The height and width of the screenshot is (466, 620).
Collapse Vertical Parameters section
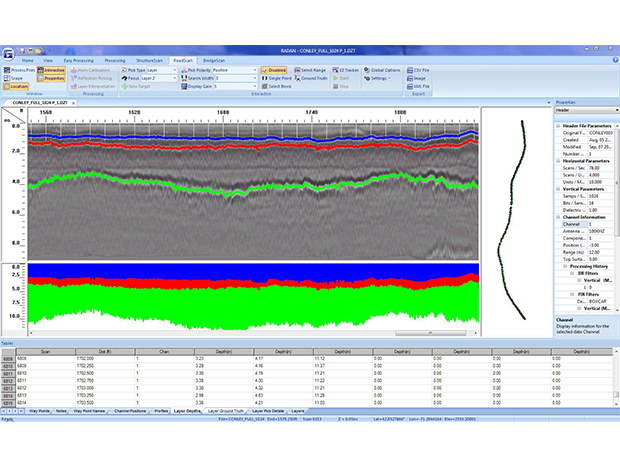[x=558, y=189]
